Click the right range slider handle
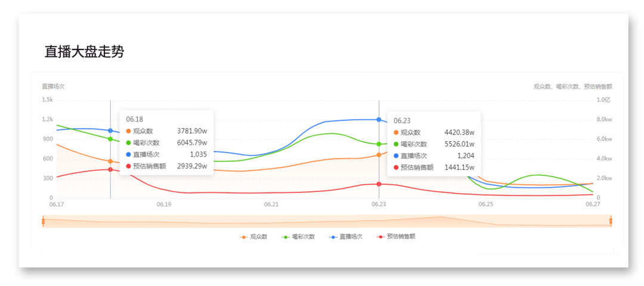Viewport: 644px width, 286px height. (611, 221)
